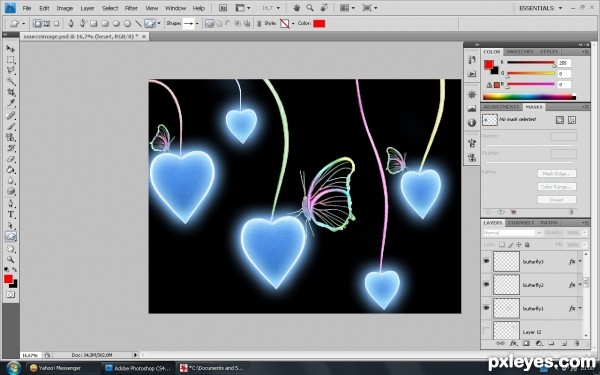Open the Fill dropdown arrow

[584, 245]
